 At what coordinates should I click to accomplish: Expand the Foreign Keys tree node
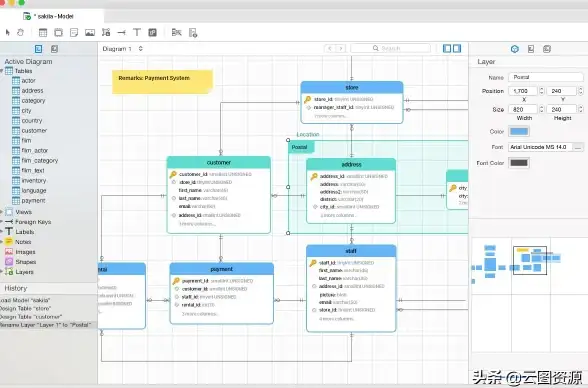tap(2, 222)
